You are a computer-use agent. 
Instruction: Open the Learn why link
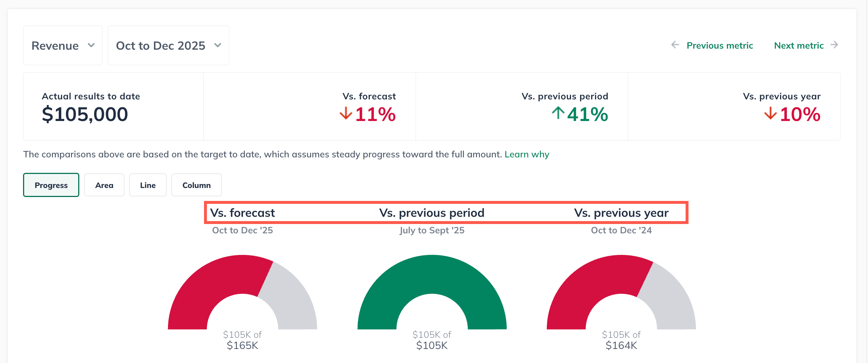(527, 154)
